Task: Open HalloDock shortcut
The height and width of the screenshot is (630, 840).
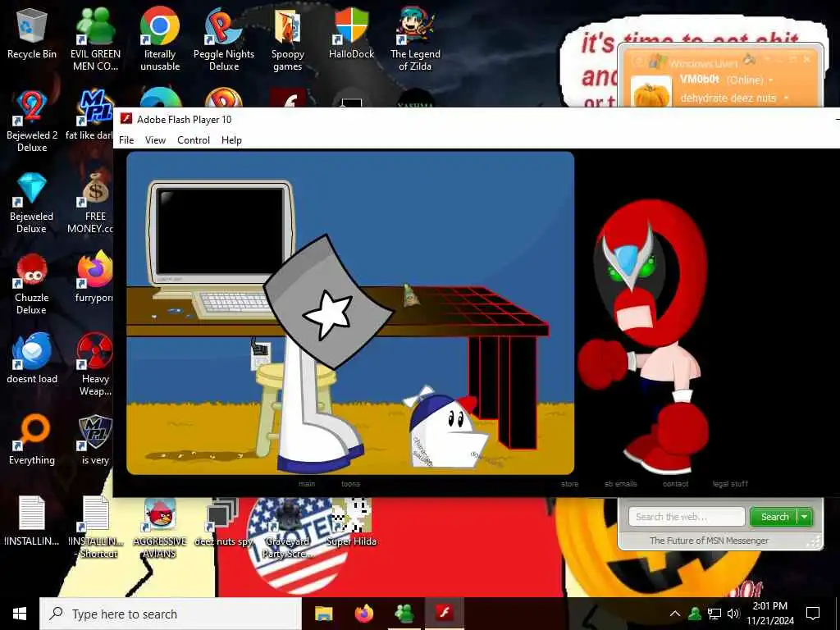Action: coord(351,34)
